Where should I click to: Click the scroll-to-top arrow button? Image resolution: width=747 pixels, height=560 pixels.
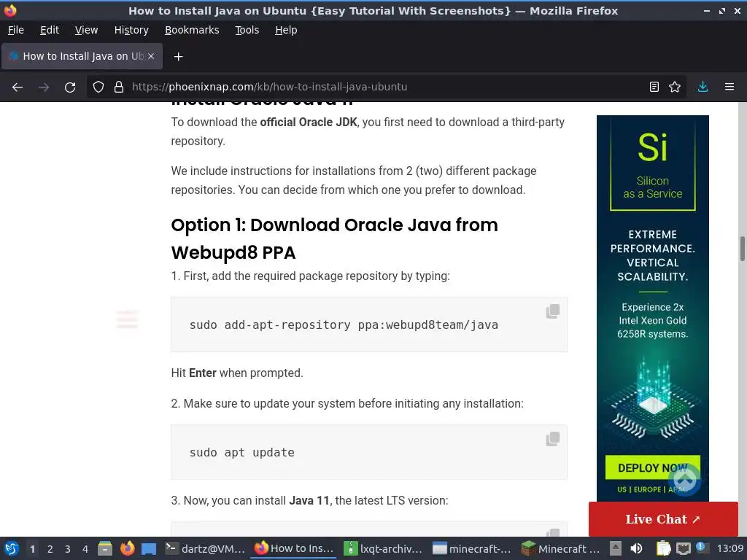[685, 480]
